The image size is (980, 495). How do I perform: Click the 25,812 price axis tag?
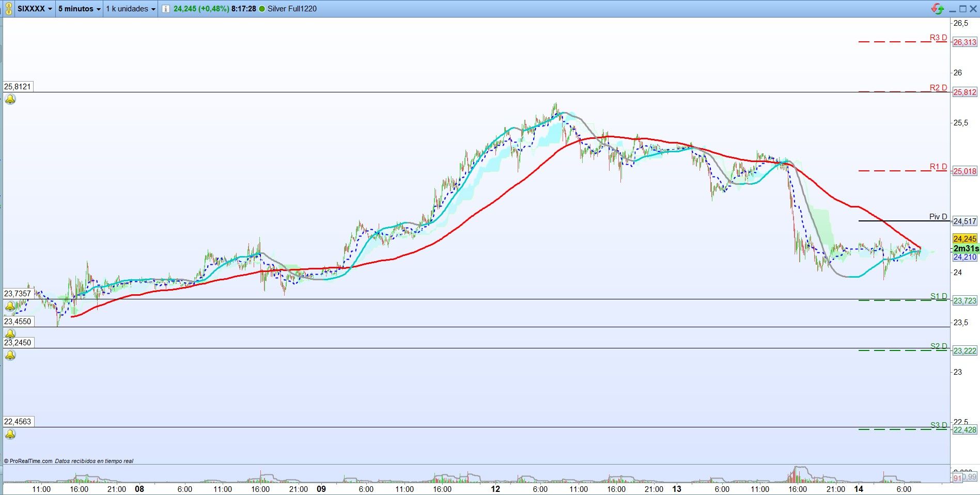point(965,92)
